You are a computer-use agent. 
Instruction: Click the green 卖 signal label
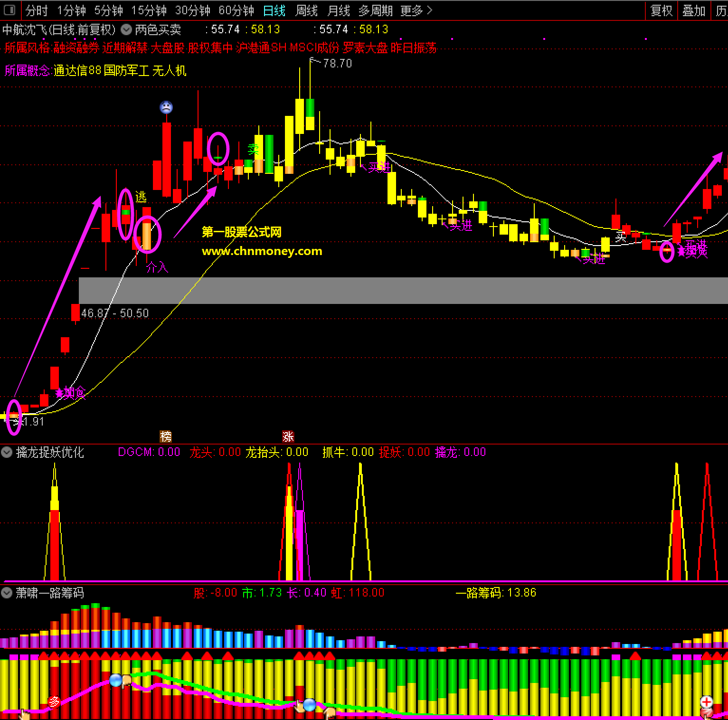coord(253,150)
